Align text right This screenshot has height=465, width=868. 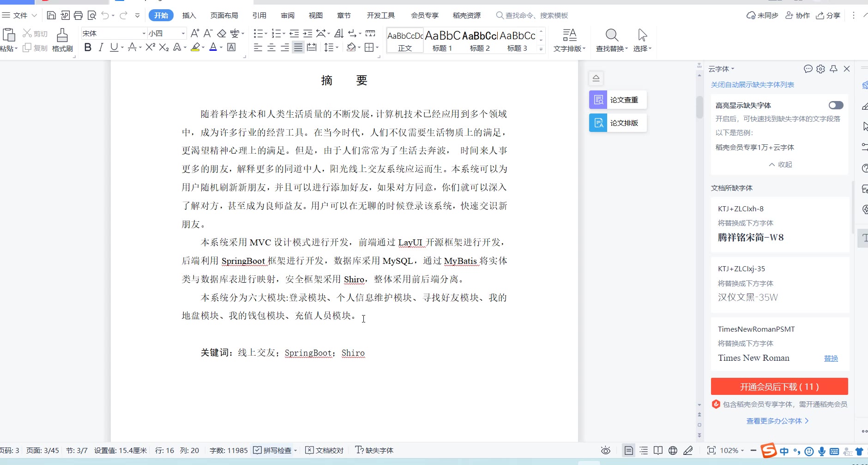click(x=285, y=47)
